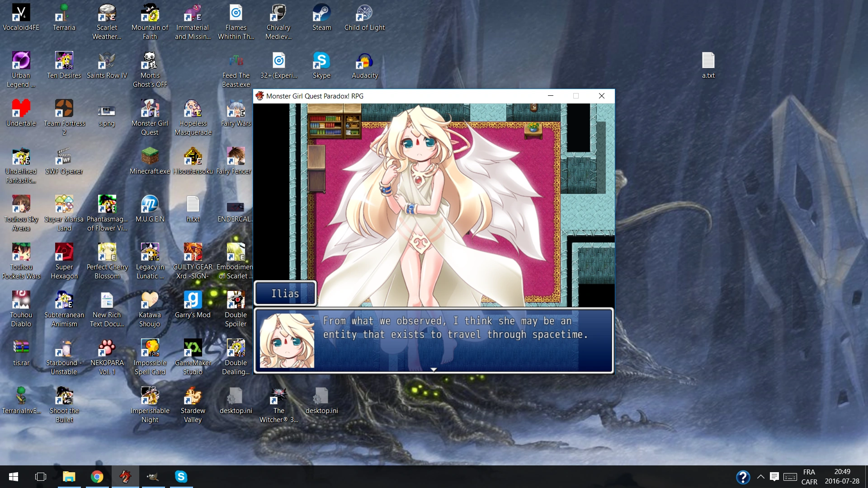The height and width of the screenshot is (488, 868).
Task: Open the Steam desktop shortcut
Action: (321, 14)
